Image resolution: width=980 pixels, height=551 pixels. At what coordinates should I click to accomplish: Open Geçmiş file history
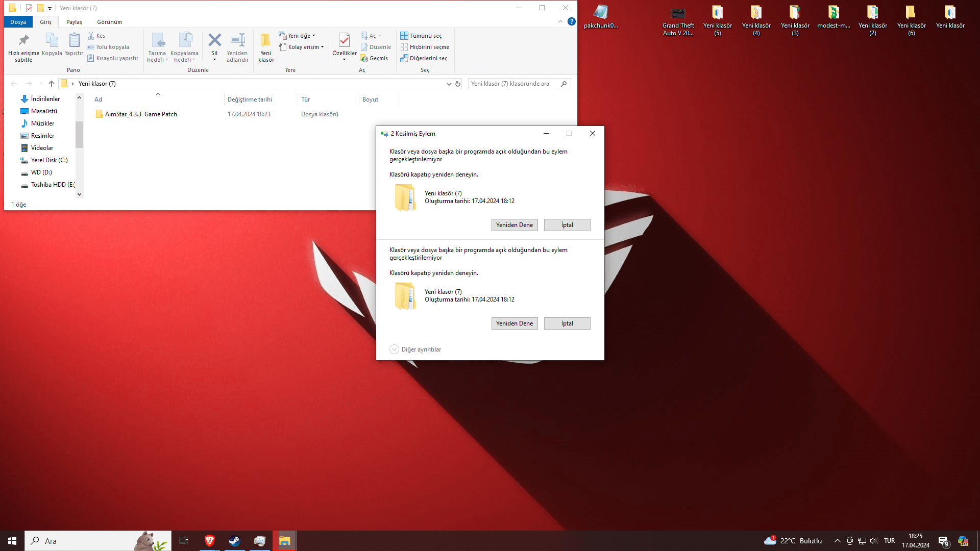(375, 58)
